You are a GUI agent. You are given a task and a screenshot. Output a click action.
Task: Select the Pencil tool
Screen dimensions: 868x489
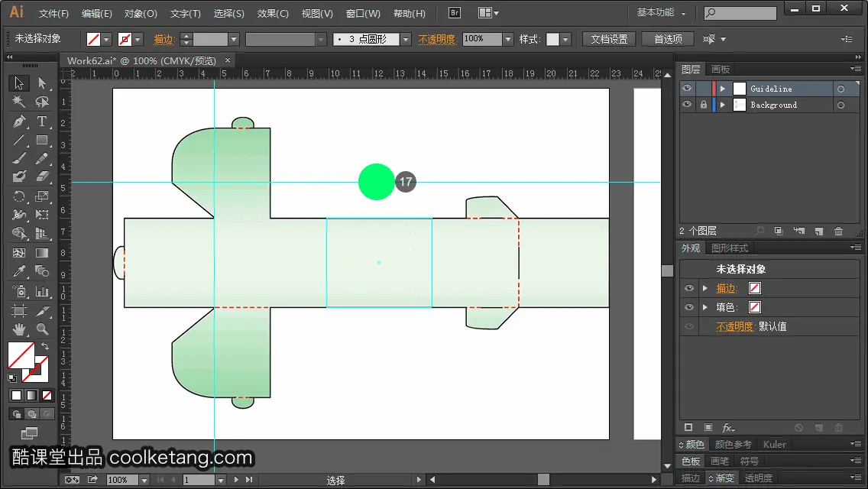pos(42,158)
